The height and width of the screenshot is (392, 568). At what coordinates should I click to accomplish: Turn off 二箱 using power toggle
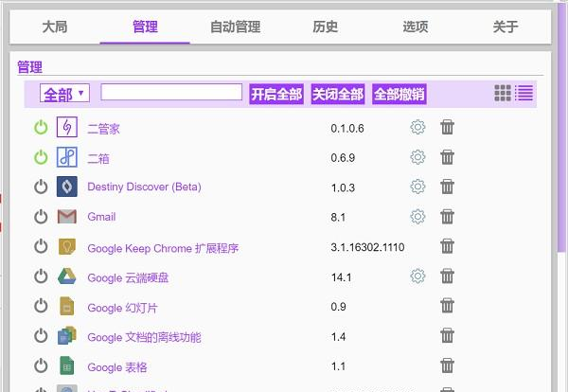(41, 157)
